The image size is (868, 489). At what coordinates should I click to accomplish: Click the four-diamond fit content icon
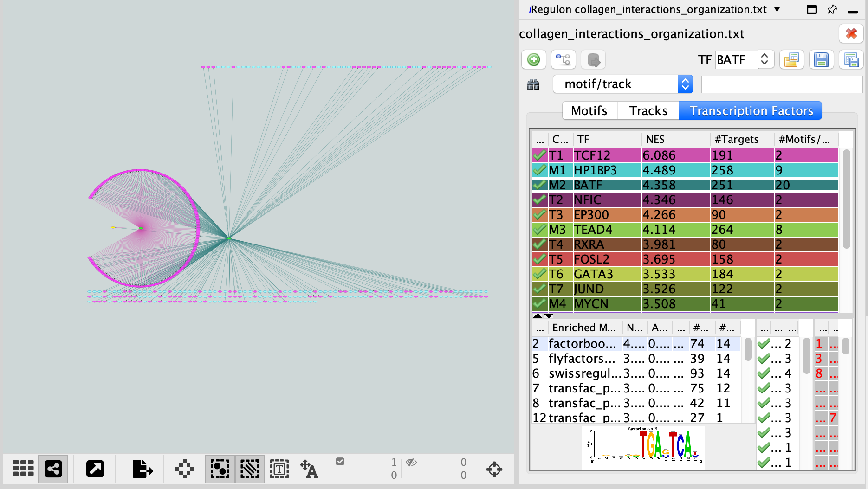coord(185,469)
